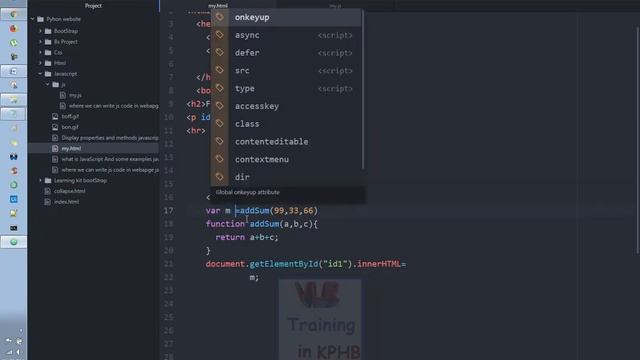This screenshot has width=640, height=360.
Task: Expand the Learning kit bootStrap folder
Action: [40, 180]
